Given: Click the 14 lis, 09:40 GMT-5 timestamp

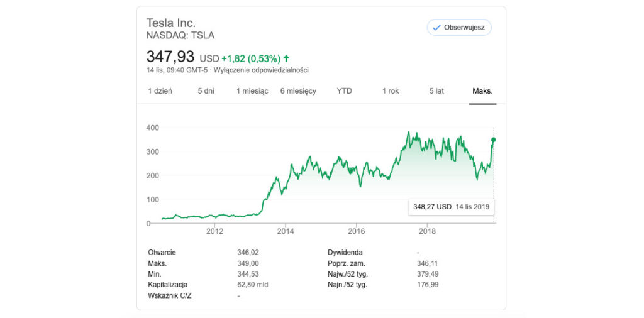Looking at the screenshot, I should pyautogui.click(x=177, y=70).
